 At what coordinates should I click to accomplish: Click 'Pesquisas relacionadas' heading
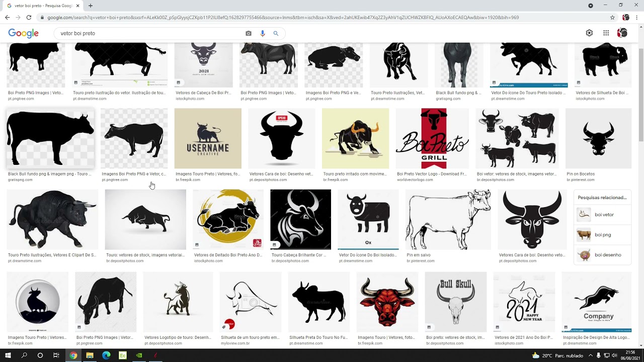pos(602,198)
